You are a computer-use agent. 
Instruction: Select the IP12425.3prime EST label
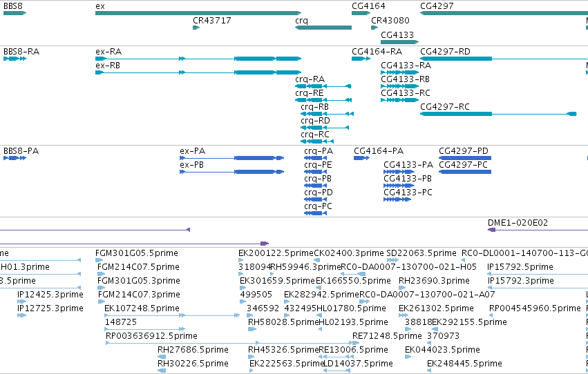coord(50,295)
